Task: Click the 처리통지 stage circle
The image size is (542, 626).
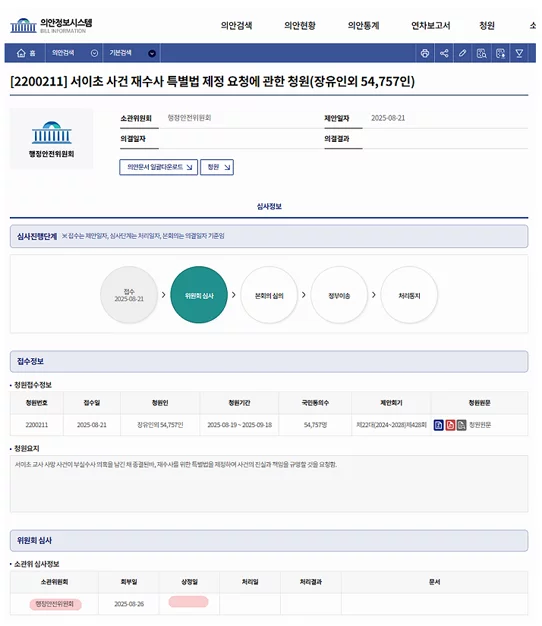Action: point(409,295)
